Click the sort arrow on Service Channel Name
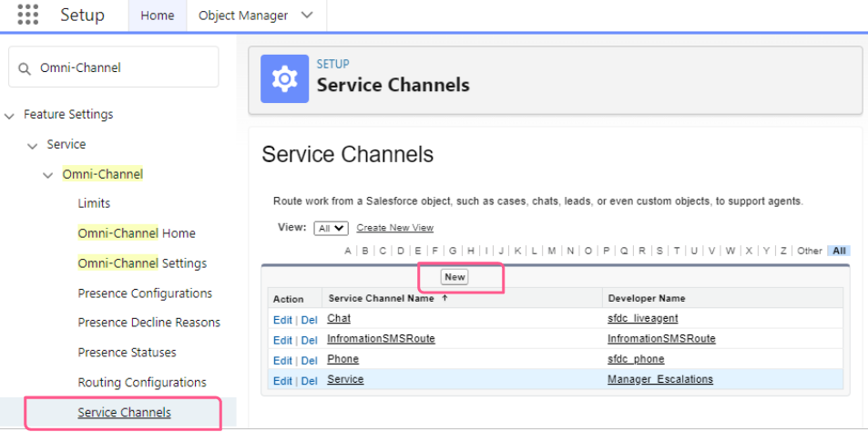The image size is (868, 432). [x=444, y=298]
